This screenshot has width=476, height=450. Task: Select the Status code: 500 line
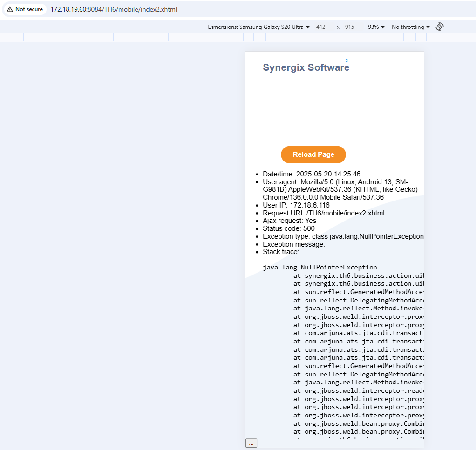click(289, 228)
